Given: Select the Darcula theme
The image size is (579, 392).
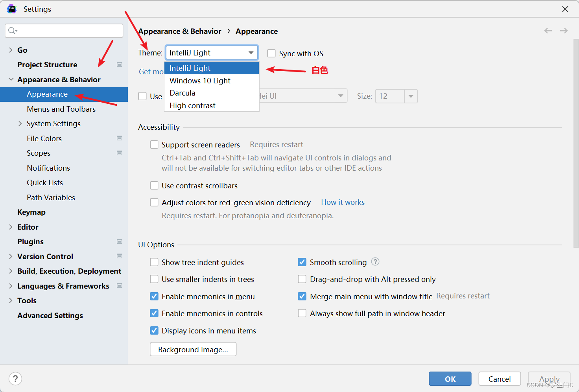Looking at the screenshot, I should pos(212,93).
